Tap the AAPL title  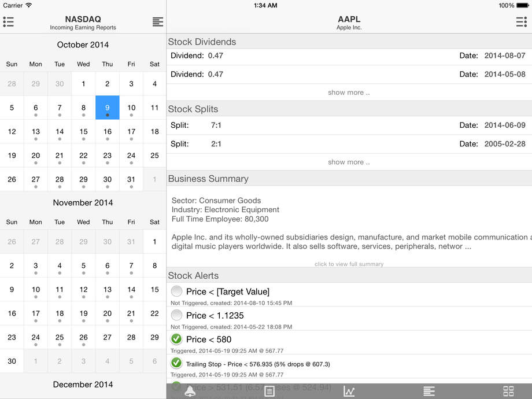(x=349, y=19)
